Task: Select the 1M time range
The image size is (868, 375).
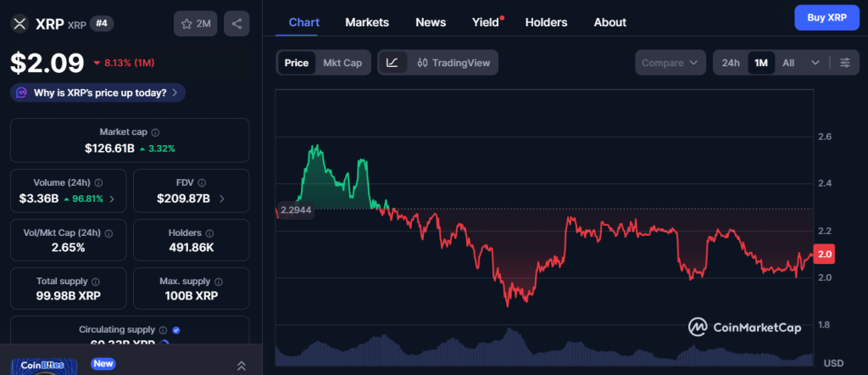Action: click(x=761, y=63)
